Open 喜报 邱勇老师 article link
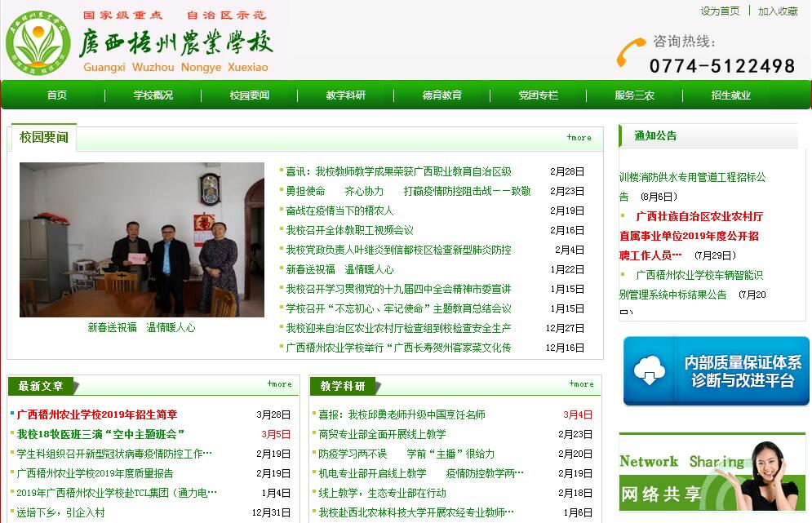The width and height of the screenshot is (812, 523). 402,414
